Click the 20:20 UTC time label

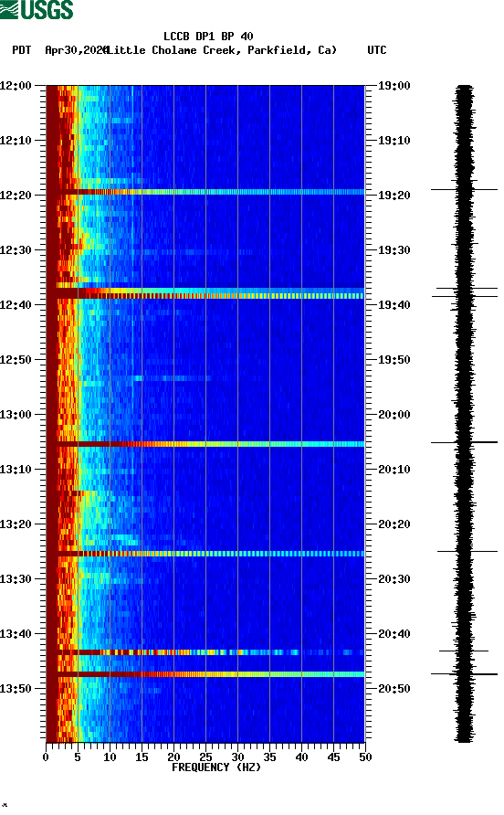pos(394,524)
